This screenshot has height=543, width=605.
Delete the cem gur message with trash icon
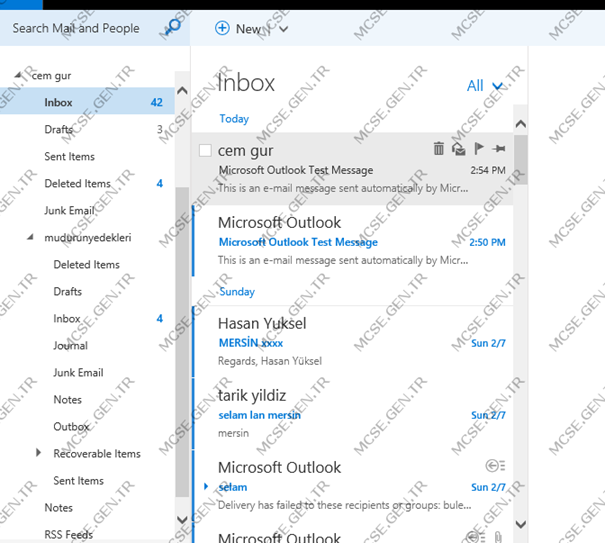[439, 148]
